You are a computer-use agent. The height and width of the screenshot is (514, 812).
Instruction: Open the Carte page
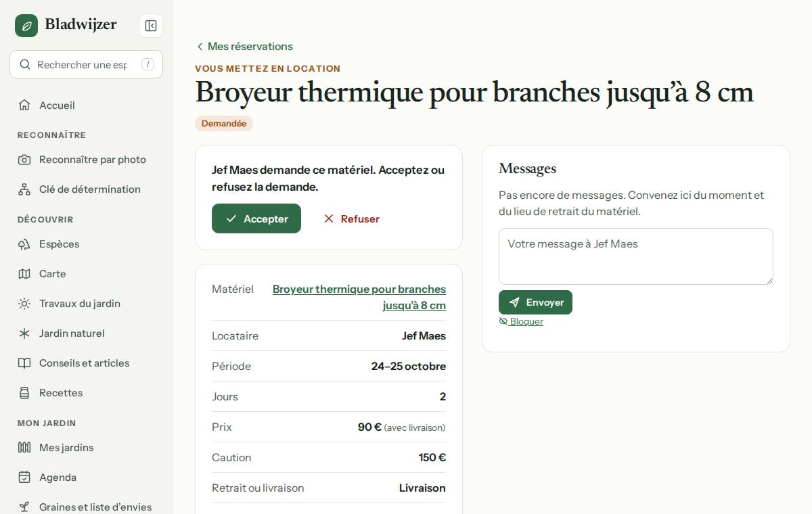coord(87,274)
